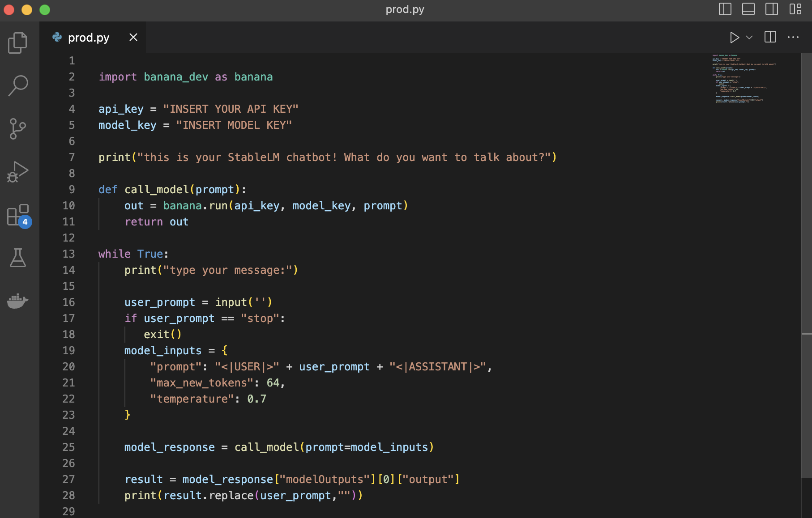Image resolution: width=812 pixels, height=518 pixels.
Task: Open the Customize Layout menu
Action: [x=795, y=9]
